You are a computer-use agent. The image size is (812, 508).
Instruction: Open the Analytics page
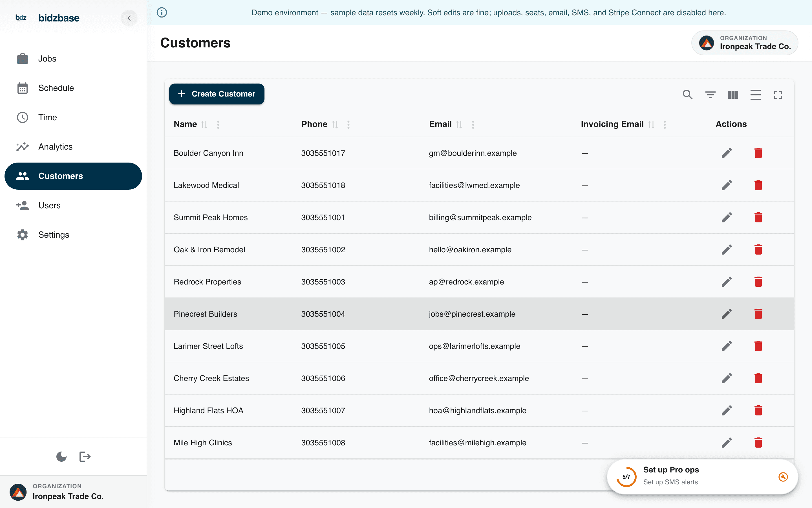tap(73, 146)
